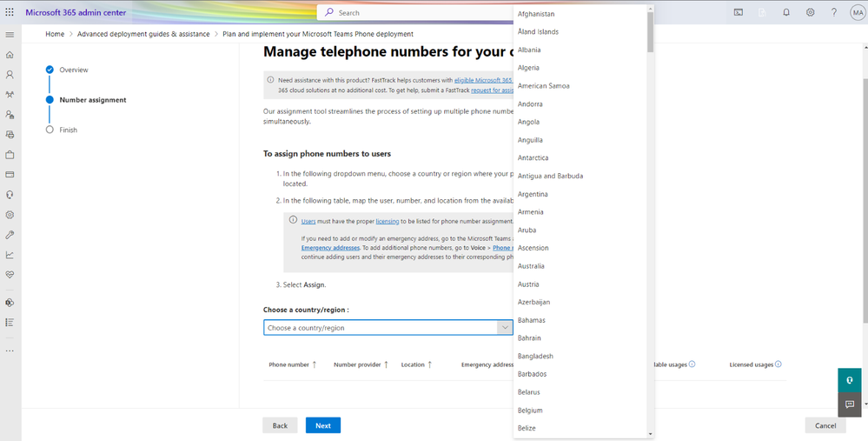The width and height of the screenshot is (868, 441).
Task: Open the app launcher waffle menu
Action: click(10, 12)
